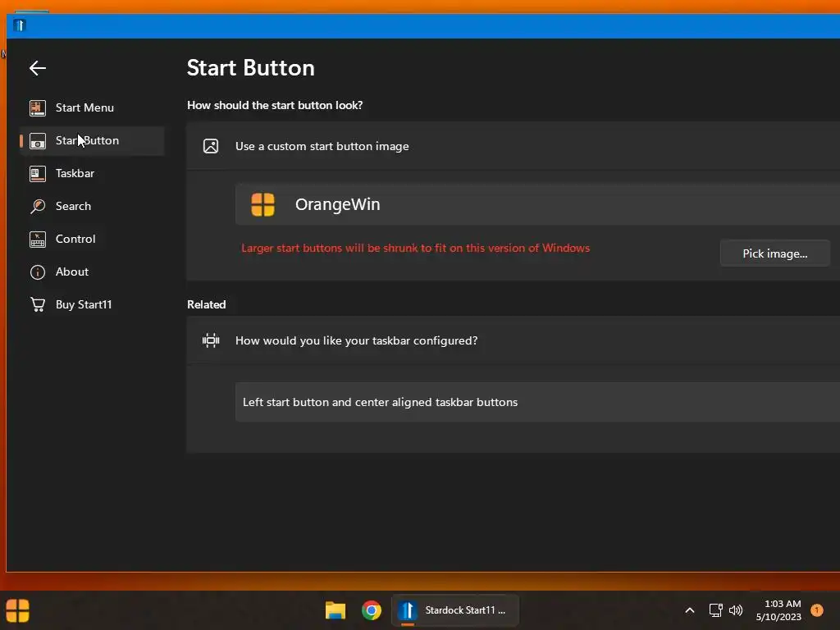Go back with the left arrow
This screenshot has width=840, height=630.
click(38, 68)
